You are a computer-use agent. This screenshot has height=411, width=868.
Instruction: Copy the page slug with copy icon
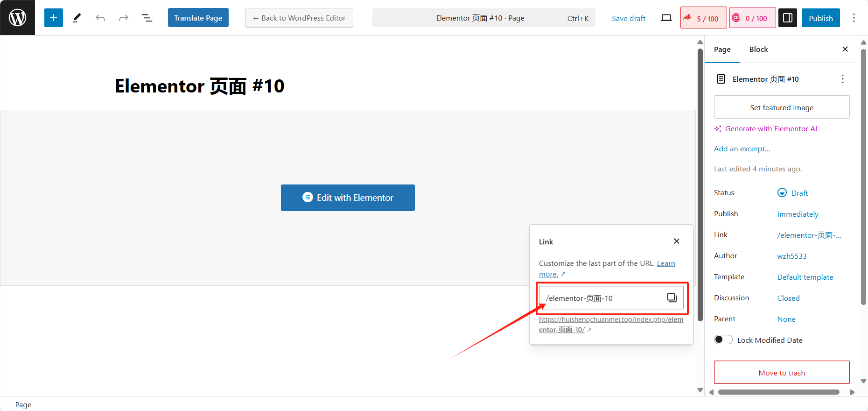(672, 298)
